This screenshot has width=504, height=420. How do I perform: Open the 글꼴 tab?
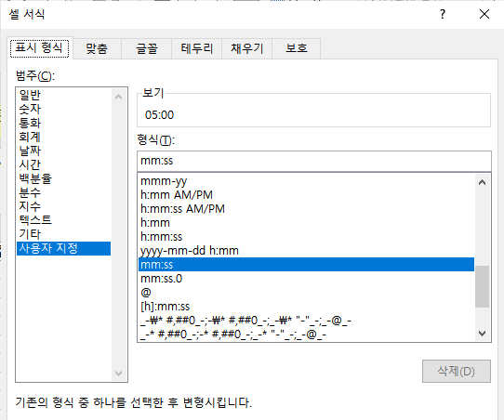[x=147, y=48]
